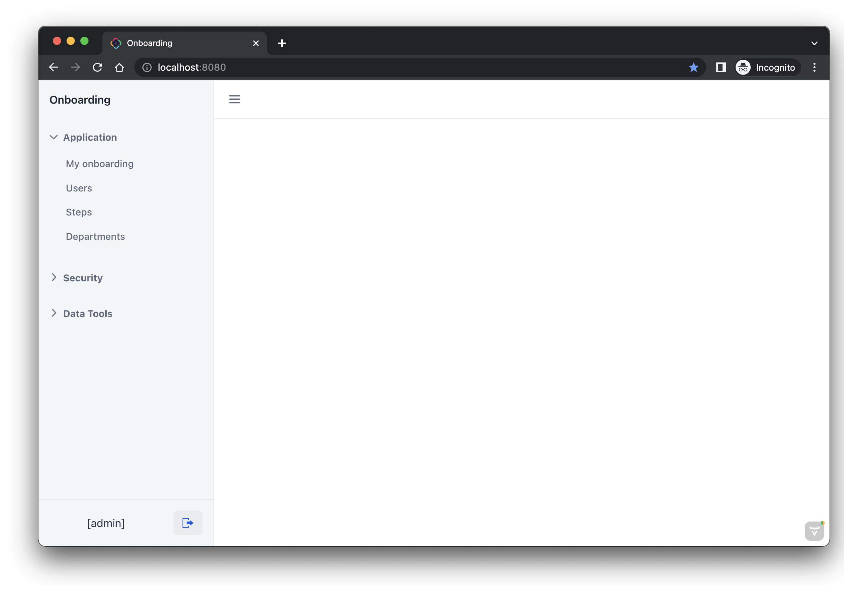Expand the Data Tools menu section
The height and width of the screenshot is (597, 868).
(x=87, y=314)
